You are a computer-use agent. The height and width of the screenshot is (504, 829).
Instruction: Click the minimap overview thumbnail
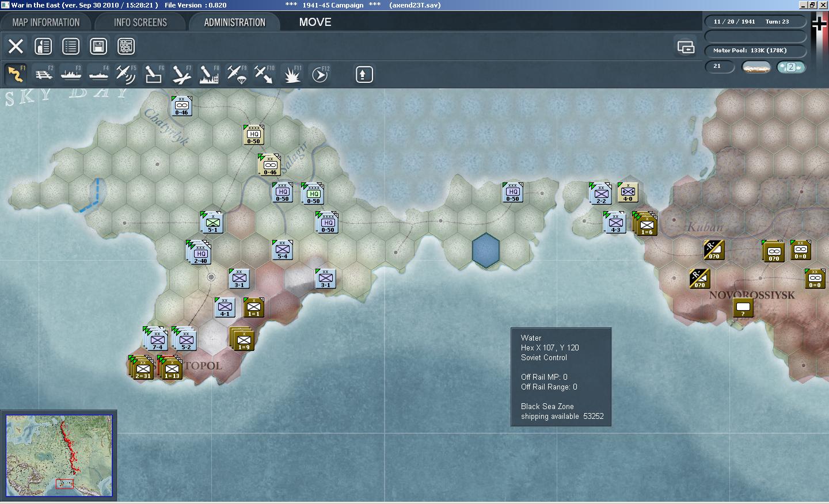(59, 456)
